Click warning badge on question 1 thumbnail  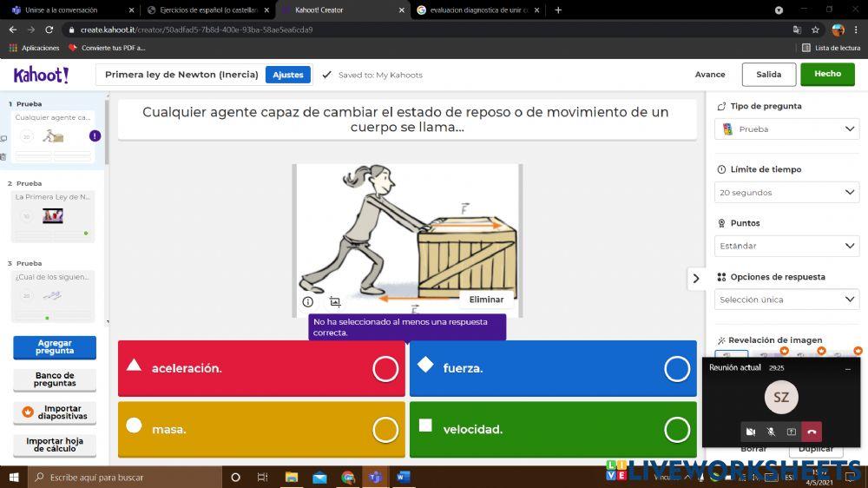pos(95,135)
